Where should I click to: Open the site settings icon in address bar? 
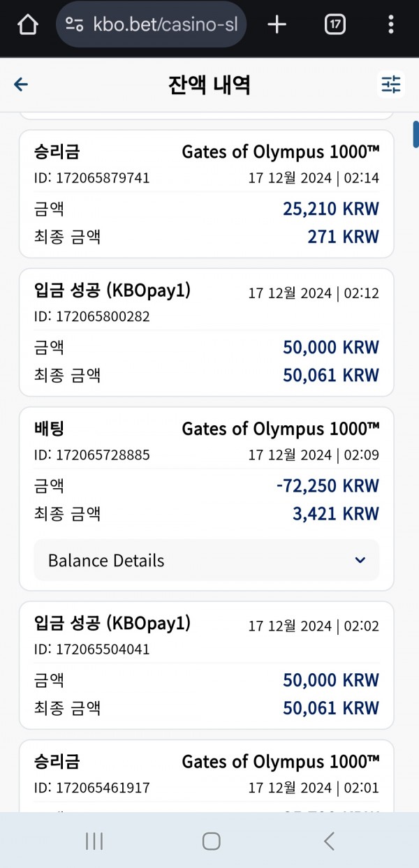75,25
